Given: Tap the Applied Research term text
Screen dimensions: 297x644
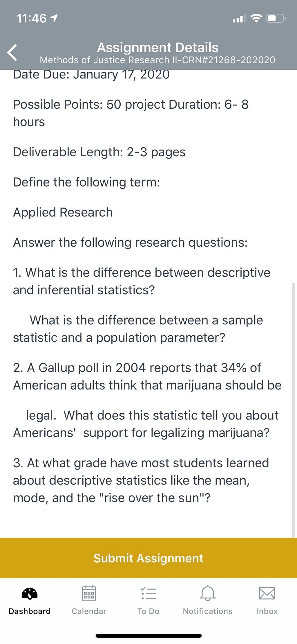Looking at the screenshot, I should point(63,212).
